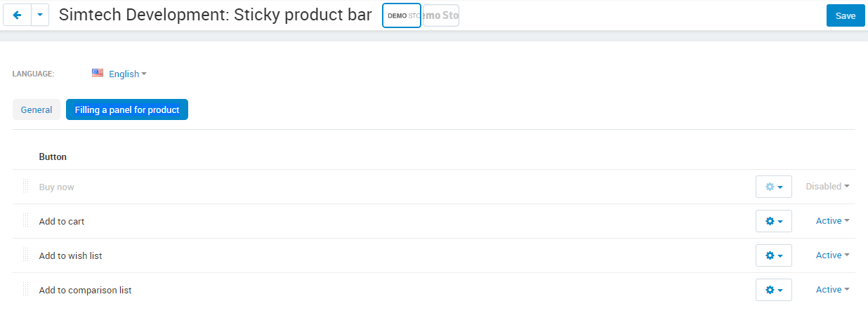Open Active status dropdown for comparison list
The width and height of the screenshot is (868, 313).
tap(832, 290)
